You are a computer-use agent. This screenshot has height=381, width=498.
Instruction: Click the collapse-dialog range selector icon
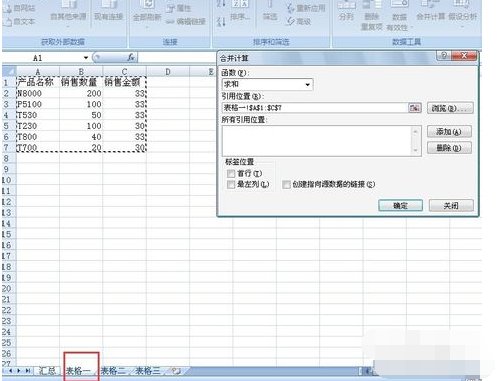(415, 108)
